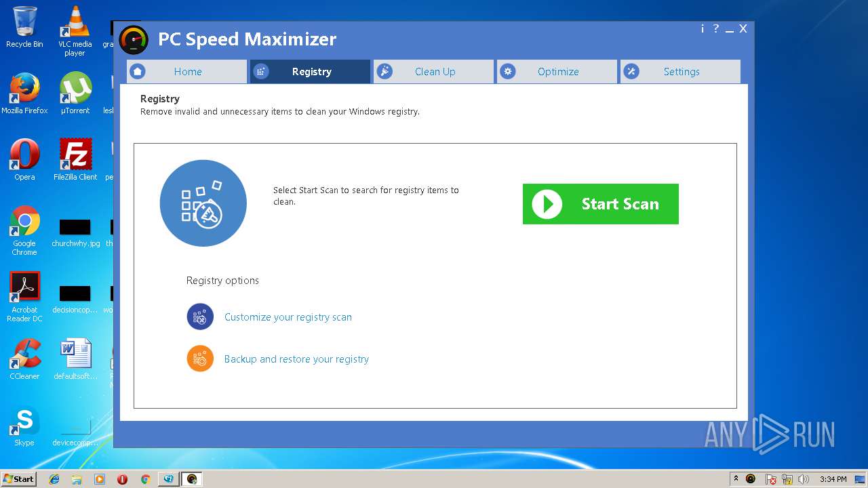Open Skype desktop shortcut
This screenshot has width=868, height=488.
tap(24, 426)
